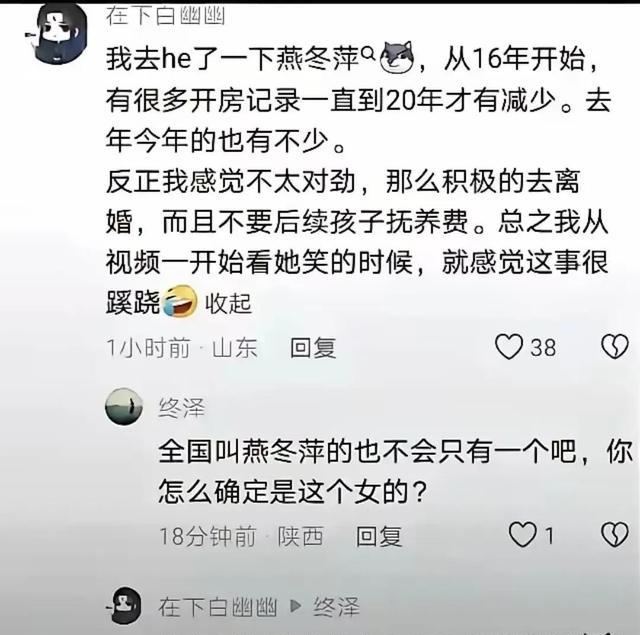Tap the text of 终泽's reply comment

[x=395, y=472]
